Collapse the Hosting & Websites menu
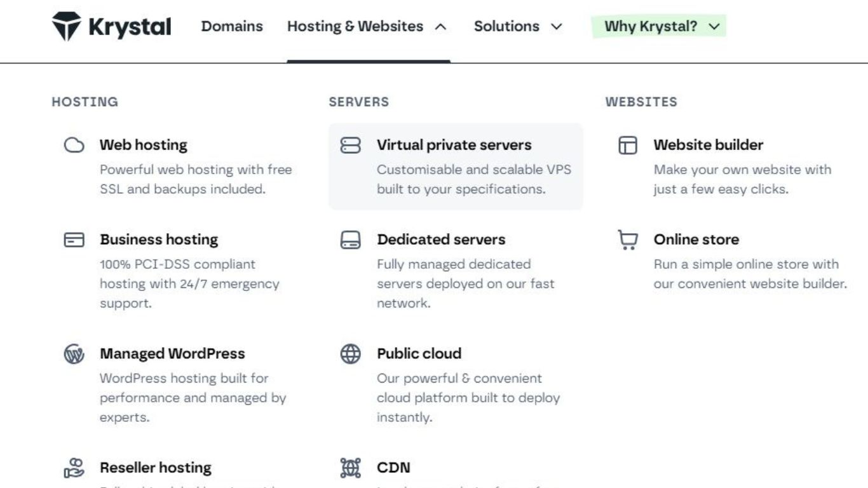The image size is (868, 488). pos(367,27)
